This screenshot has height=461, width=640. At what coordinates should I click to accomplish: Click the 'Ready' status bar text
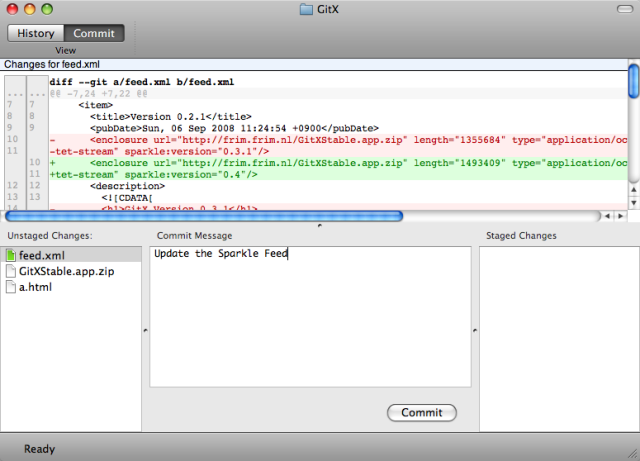tap(39, 449)
